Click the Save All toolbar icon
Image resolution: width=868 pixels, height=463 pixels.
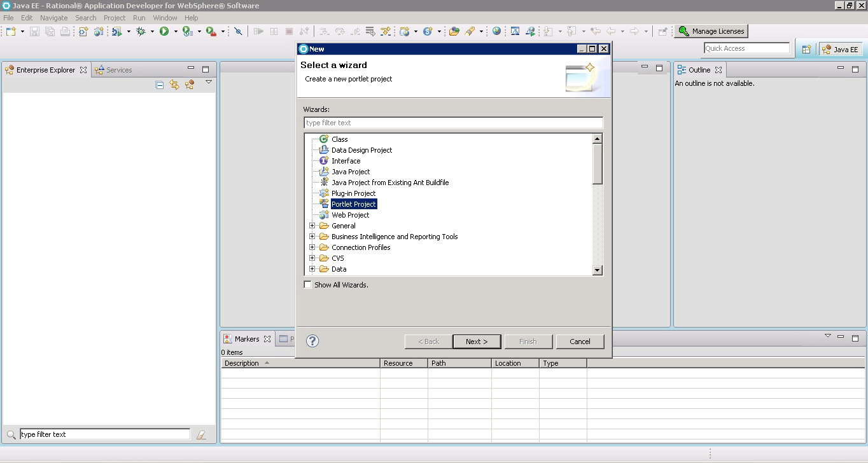(50, 31)
